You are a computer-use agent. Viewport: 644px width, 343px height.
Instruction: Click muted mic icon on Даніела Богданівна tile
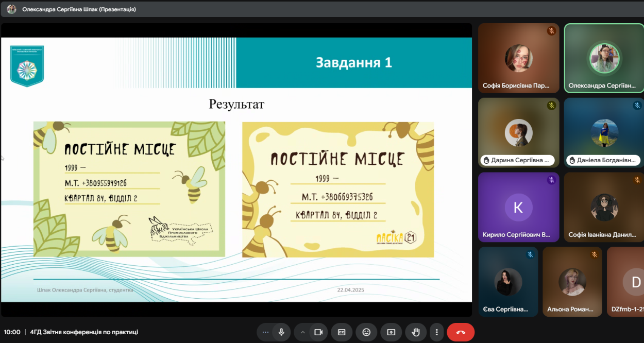pyautogui.click(x=637, y=106)
